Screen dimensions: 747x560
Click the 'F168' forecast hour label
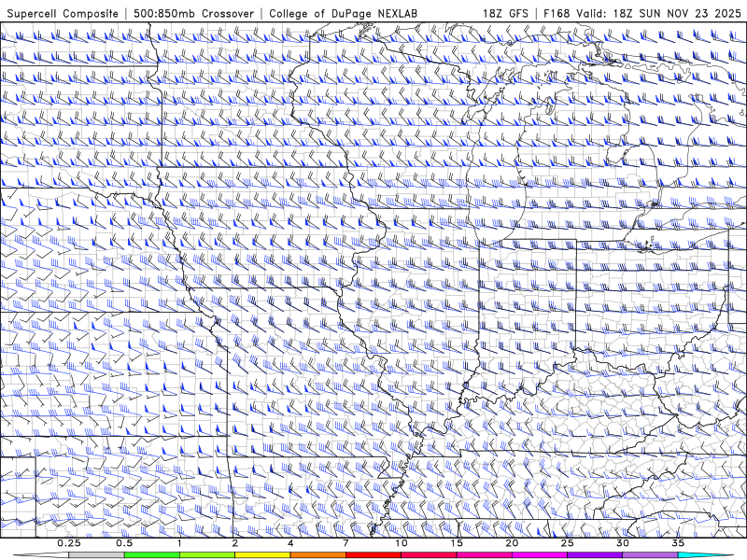[557, 13]
